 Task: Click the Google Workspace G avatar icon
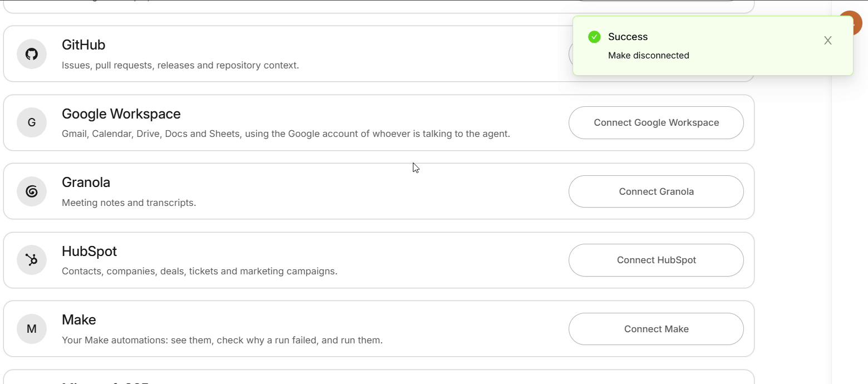point(32,122)
